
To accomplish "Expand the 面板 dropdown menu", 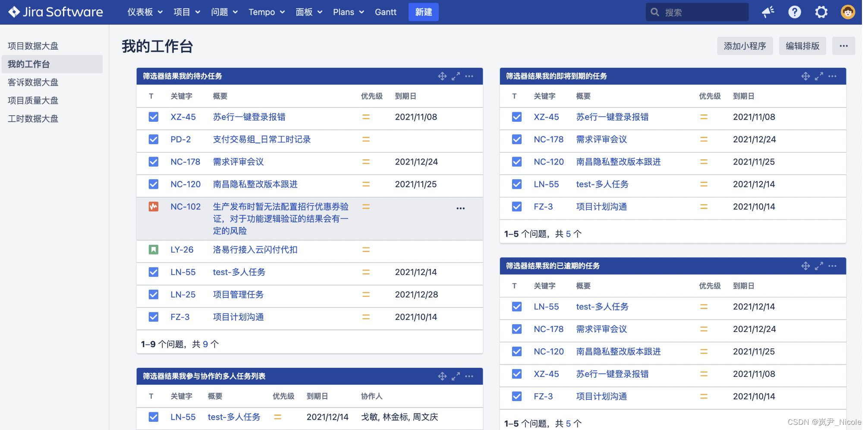I will (x=309, y=12).
